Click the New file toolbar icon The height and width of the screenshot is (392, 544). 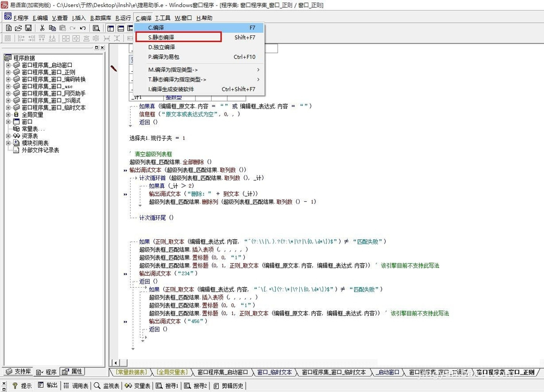[9, 28]
